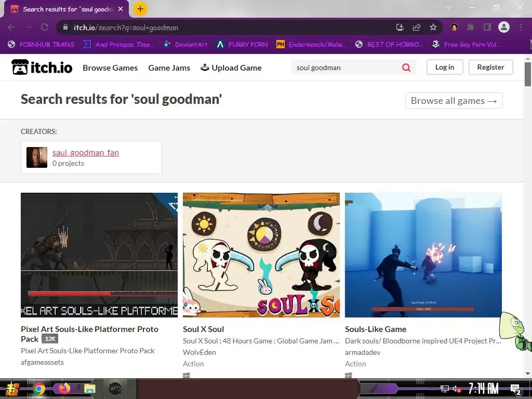Image resolution: width=532 pixels, height=399 pixels.
Task: Open Firefox from the taskbar
Action: click(63, 389)
